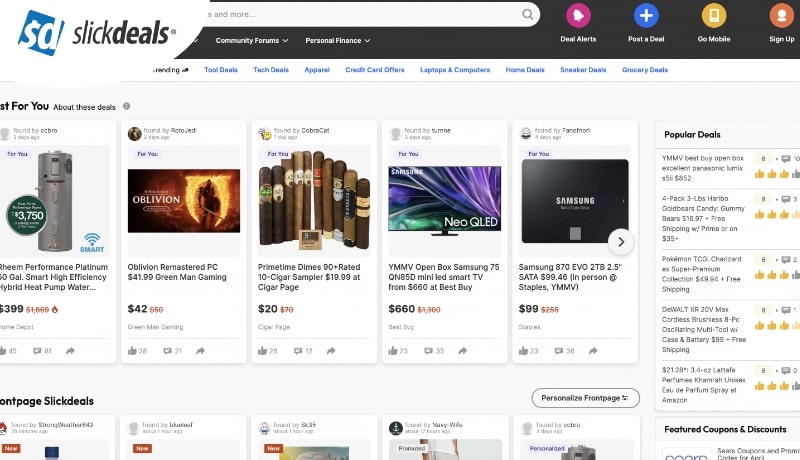The width and height of the screenshot is (800, 460).
Task: Open DeWALT XR 20V Max popular deal
Action: pyautogui.click(x=704, y=329)
